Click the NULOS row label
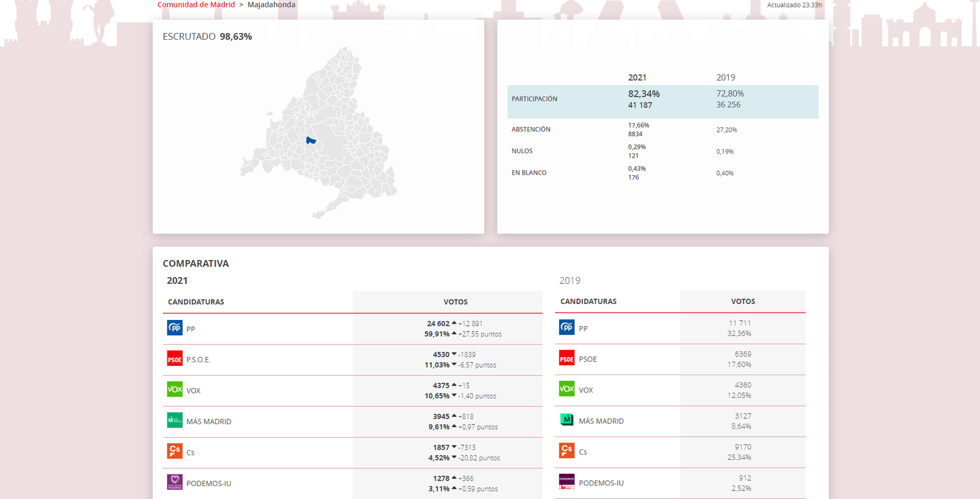Viewport: 980px width, 499px height. pos(522,151)
